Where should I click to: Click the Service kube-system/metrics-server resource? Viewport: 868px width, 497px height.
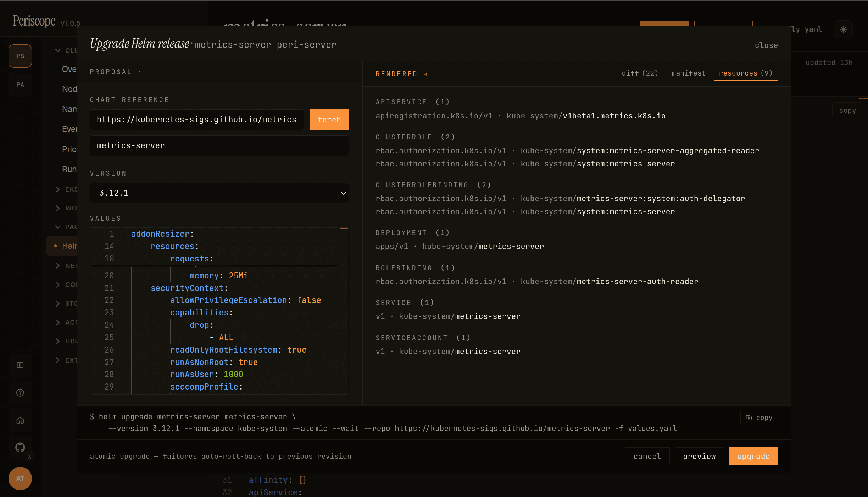coord(448,316)
